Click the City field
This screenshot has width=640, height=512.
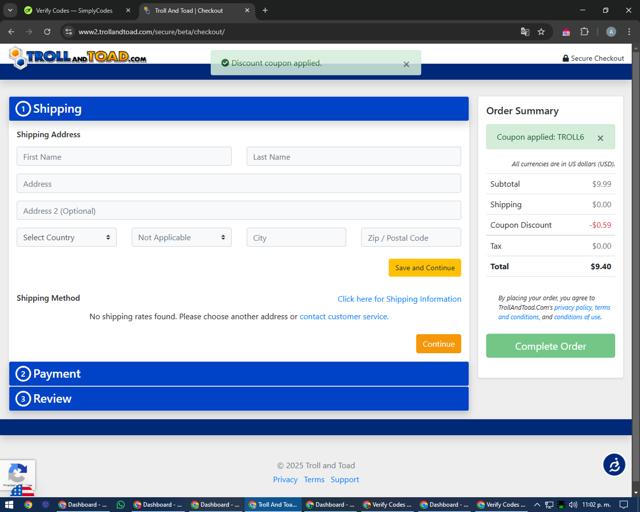coord(296,237)
